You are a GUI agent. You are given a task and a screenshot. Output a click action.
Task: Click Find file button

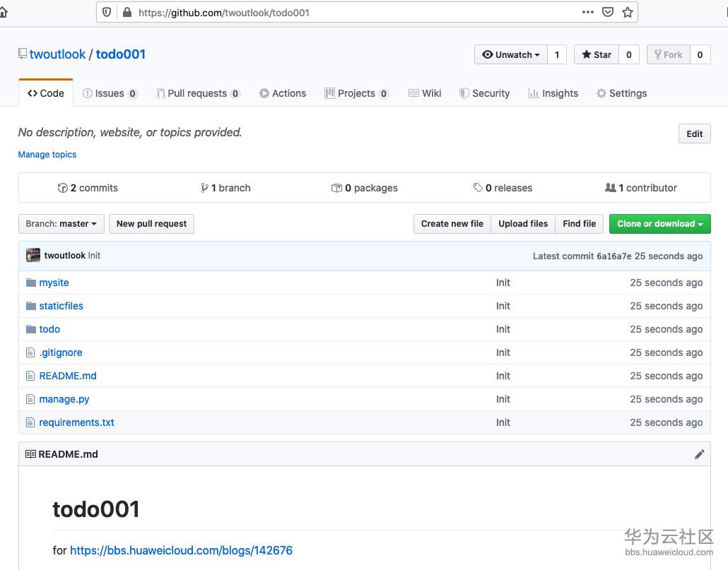[579, 223]
